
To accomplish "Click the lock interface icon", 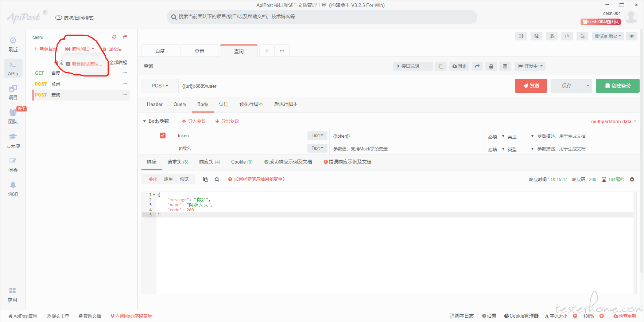I will (x=491, y=66).
